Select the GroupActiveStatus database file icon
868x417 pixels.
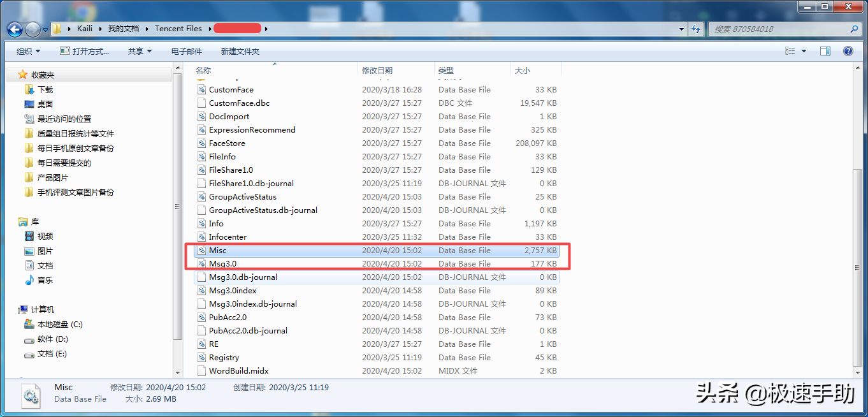(x=201, y=197)
